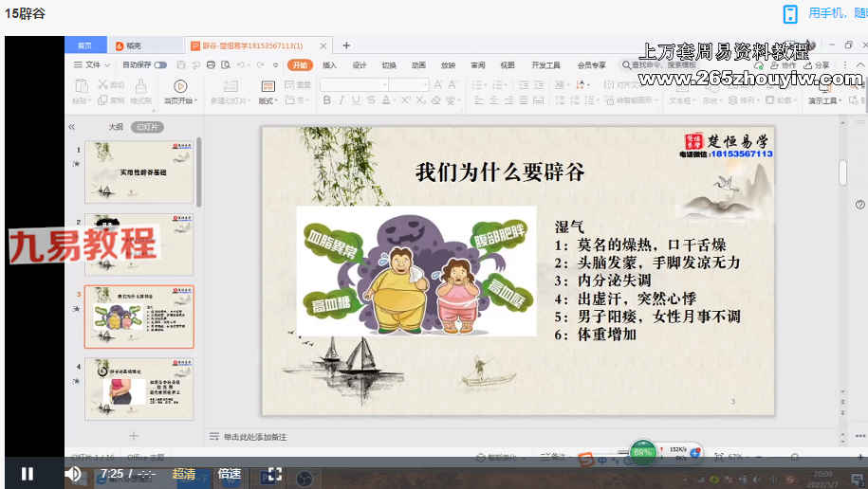This screenshot has width=868, height=489.
Task: Toggle underline formatting icon
Action: (x=356, y=100)
